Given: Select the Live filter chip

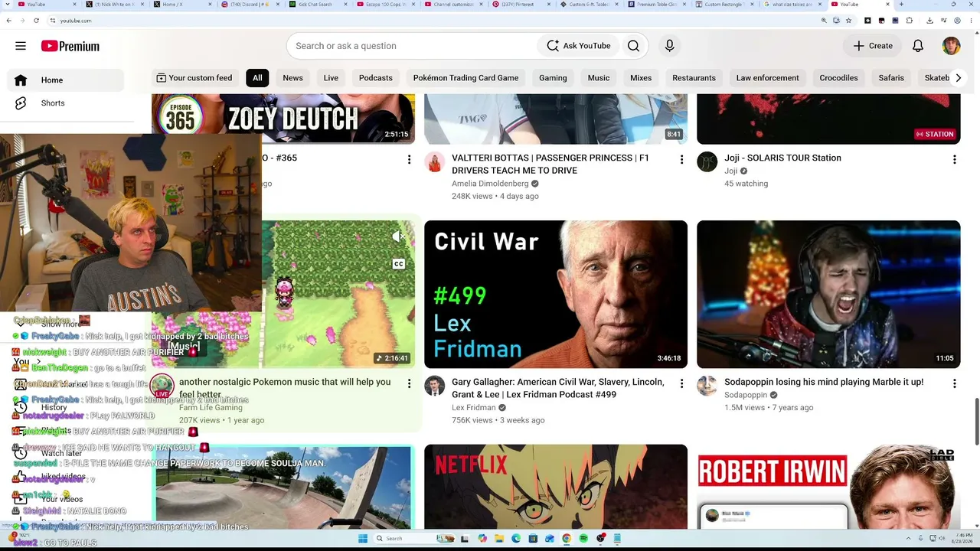Looking at the screenshot, I should pyautogui.click(x=331, y=78).
